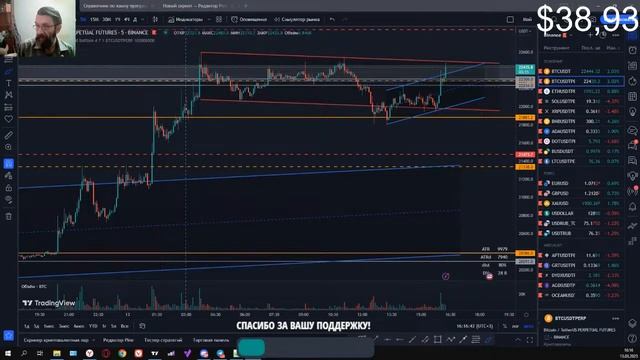Open the prediction and measurement tools
This screenshot has height=360, width=640.
(x=9, y=107)
